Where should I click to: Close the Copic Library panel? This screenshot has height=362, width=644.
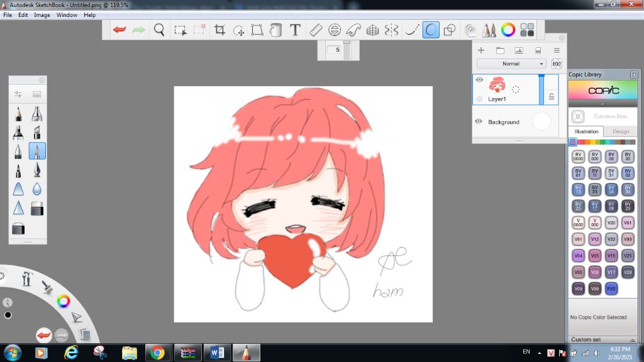coord(634,74)
